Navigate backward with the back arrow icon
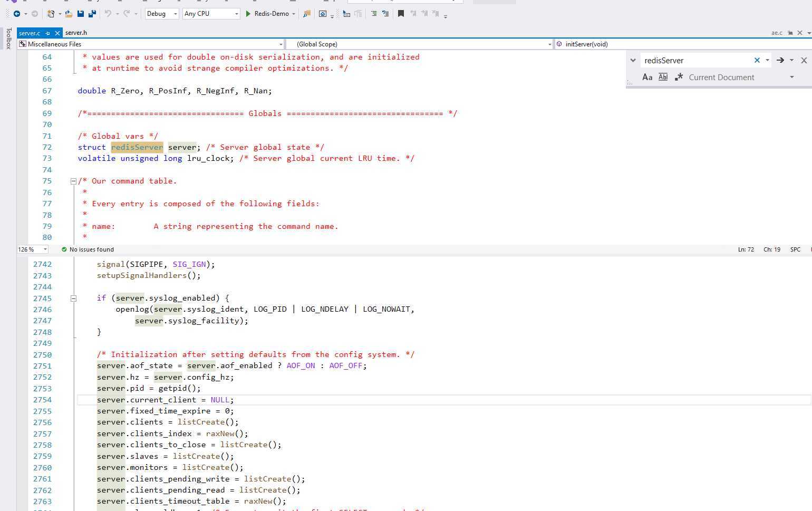The height and width of the screenshot is (511, 812). [16, 14]
